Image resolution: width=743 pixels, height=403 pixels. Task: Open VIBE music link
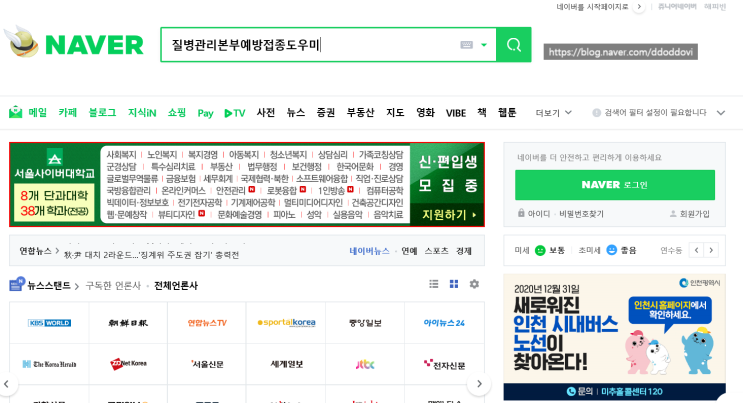(x=456, y=113)
